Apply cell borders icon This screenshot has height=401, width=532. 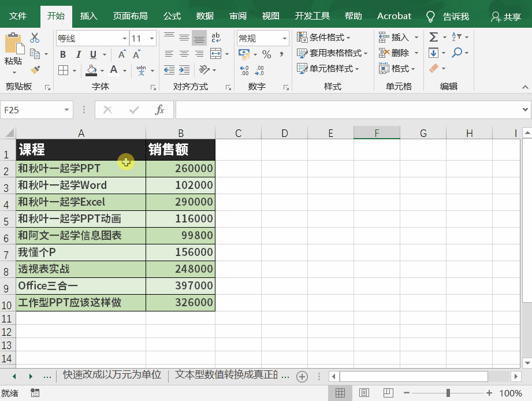click(x=63, y=70)
